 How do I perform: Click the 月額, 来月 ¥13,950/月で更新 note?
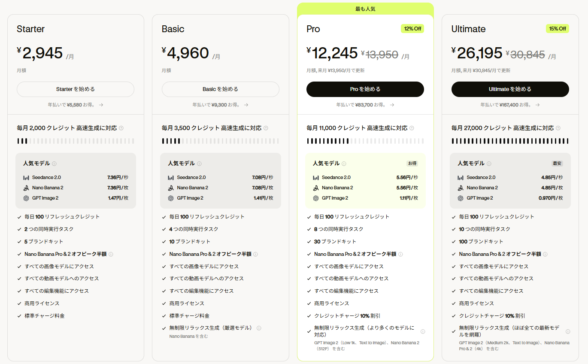(x=336, y=70)
